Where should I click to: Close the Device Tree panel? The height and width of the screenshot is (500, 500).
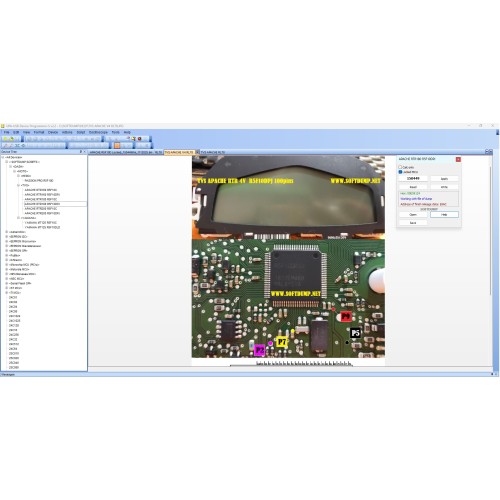(85, 152)
